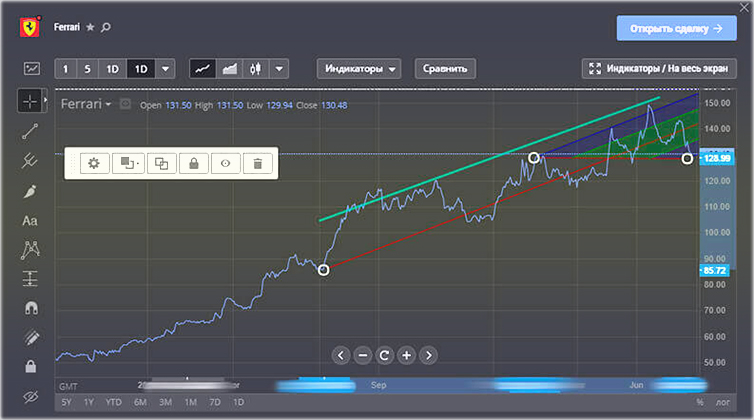Open the chart type dropdown arrow

click(280, 69)
